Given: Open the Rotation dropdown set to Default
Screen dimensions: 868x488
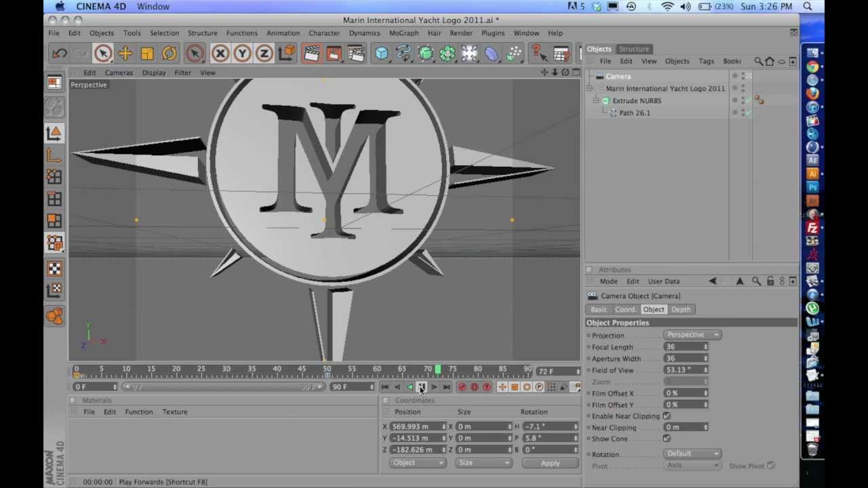Looking at the screenshot, I should tap(692, 453).
